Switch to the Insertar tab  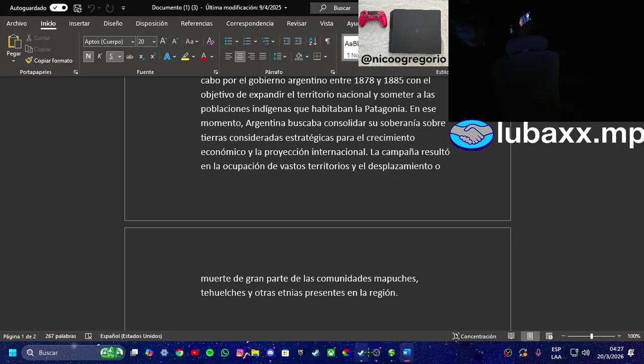[79, 23]
